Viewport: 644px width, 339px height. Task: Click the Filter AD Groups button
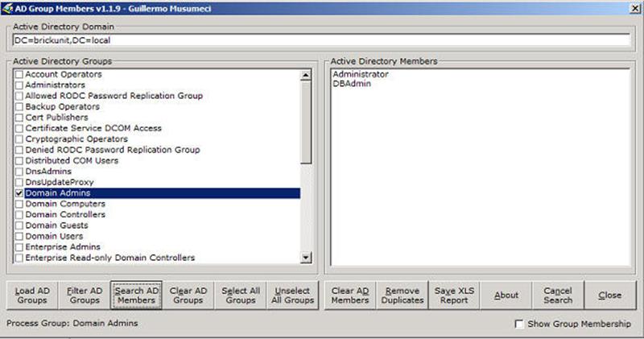tap(85, 296)
